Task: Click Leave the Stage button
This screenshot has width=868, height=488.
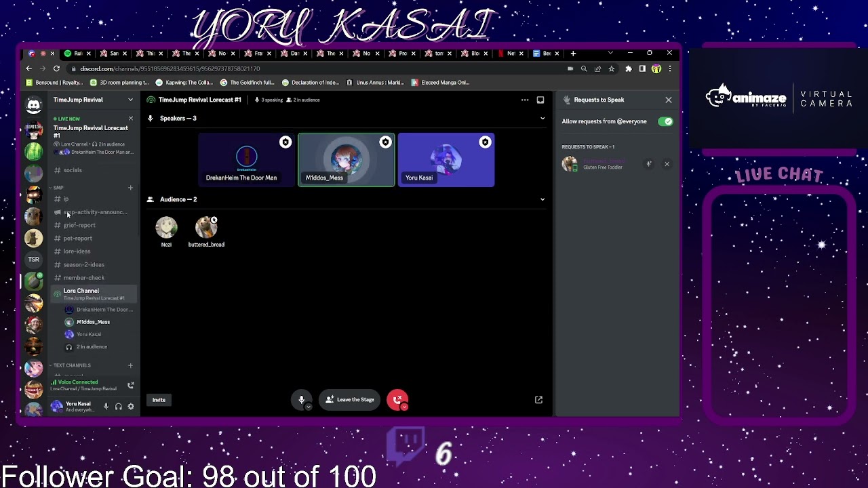Action: point(349,400)
